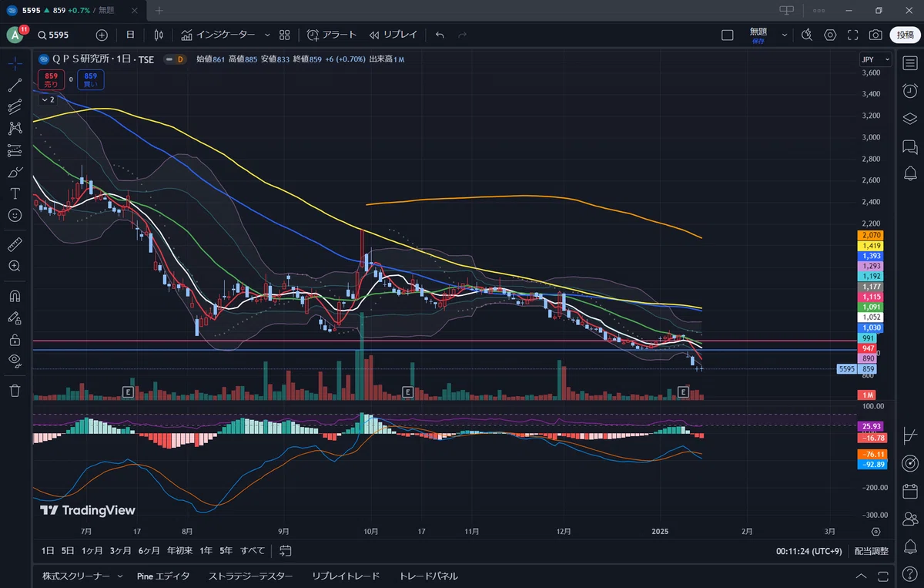Open the candlestick chart type selector
This screenshot has width=924, height=588.
pyautogui.click(x=159, y=35)
